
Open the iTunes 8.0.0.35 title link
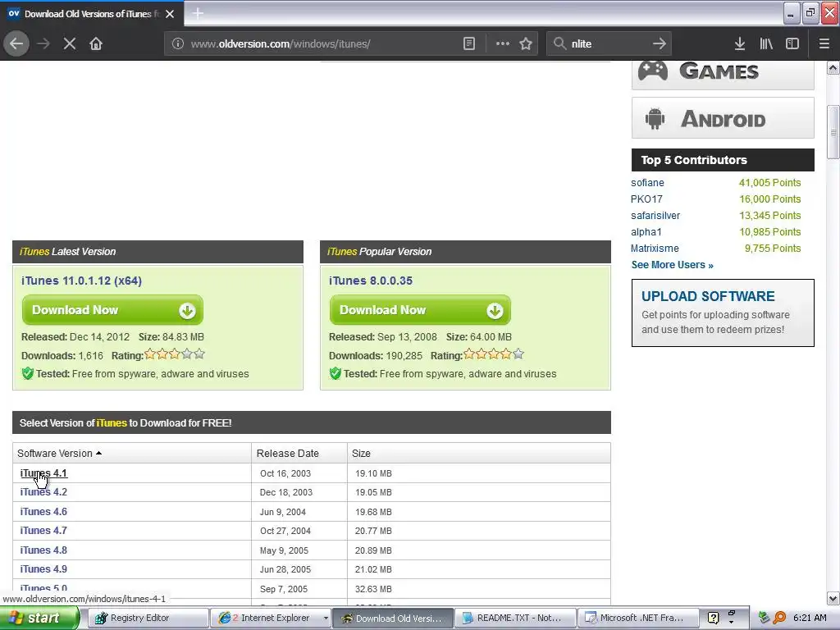coord(371,281)
